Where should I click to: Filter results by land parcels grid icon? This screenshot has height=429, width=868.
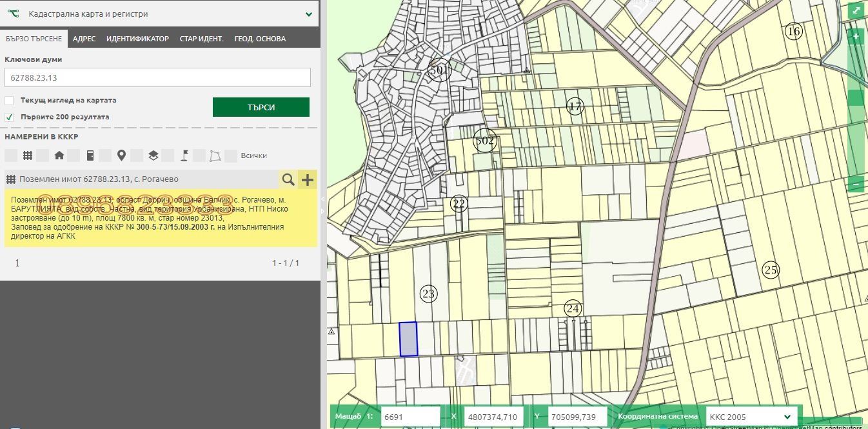[x=28, y=155]
